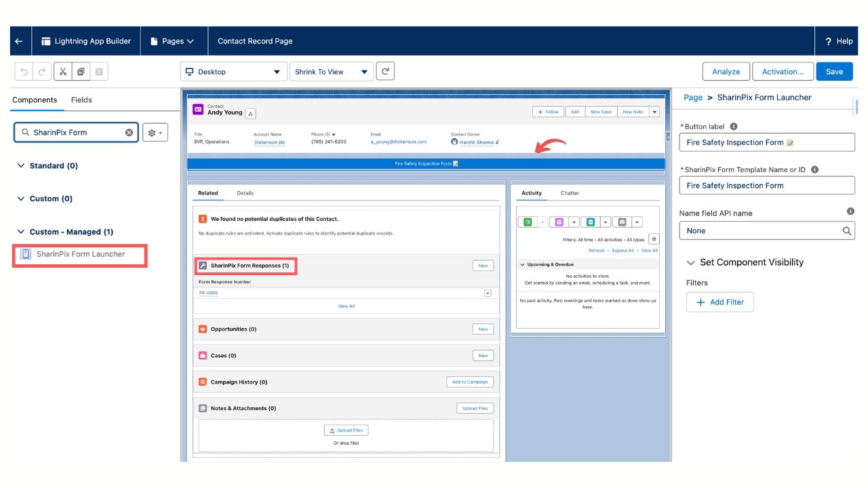Click the orange duplicates icon

tap(202, 219)
